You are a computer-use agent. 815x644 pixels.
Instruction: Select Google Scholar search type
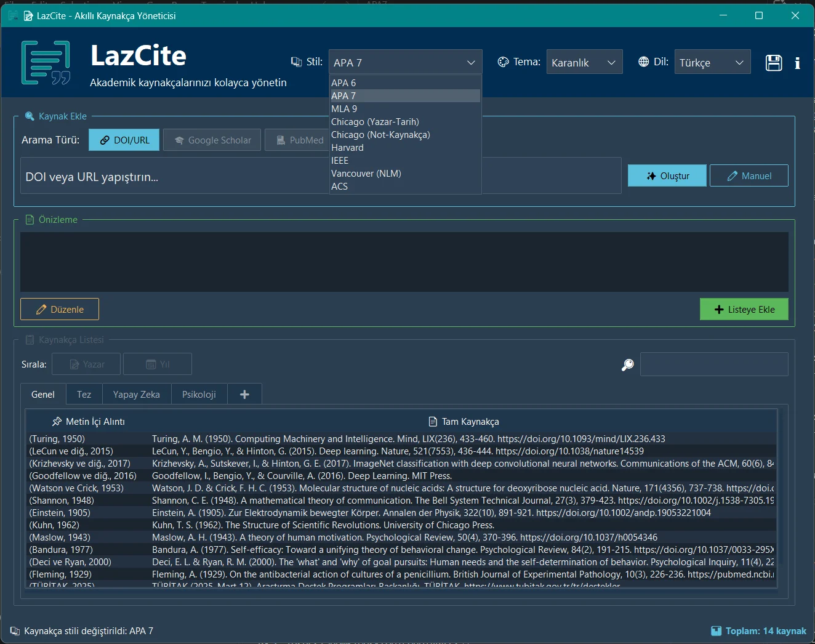tap(212, 140)
